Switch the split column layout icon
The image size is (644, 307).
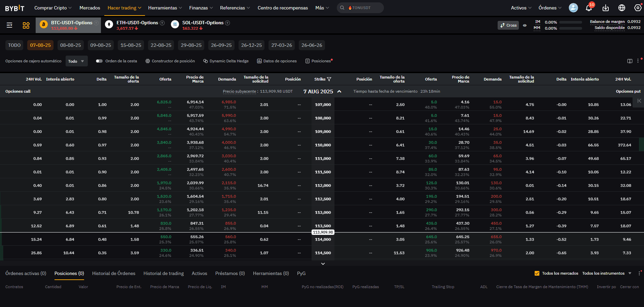click(630, 61)
